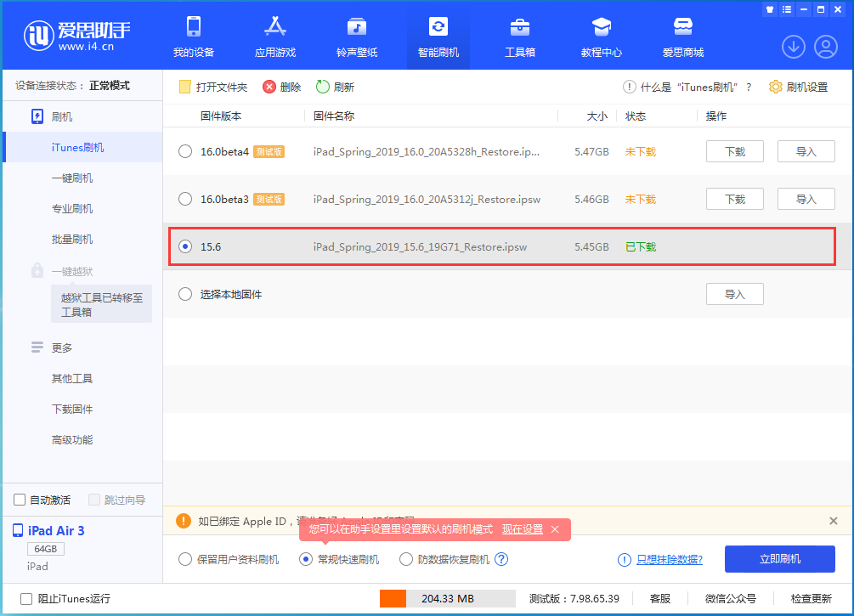This screenshot has height=616, width=854.
Task: Open 爱思商城 store
Action: (x=683, y=37)
